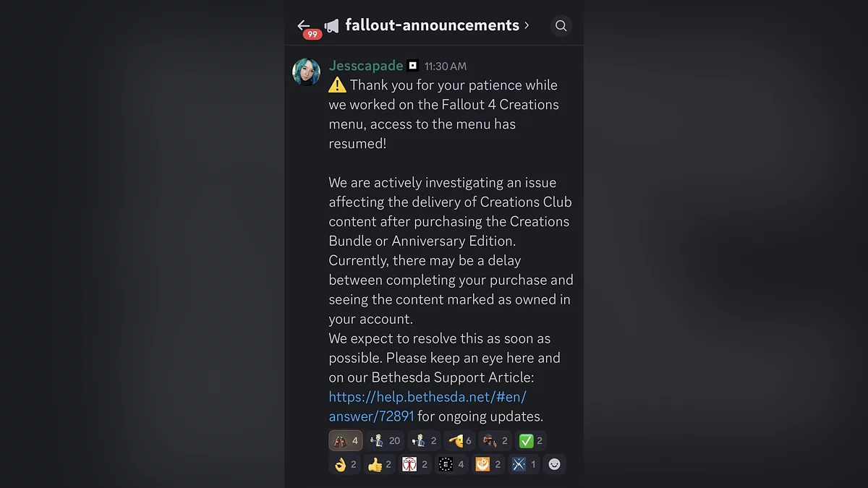Toggle the Institute logo reaction

(x=415, y=464)
